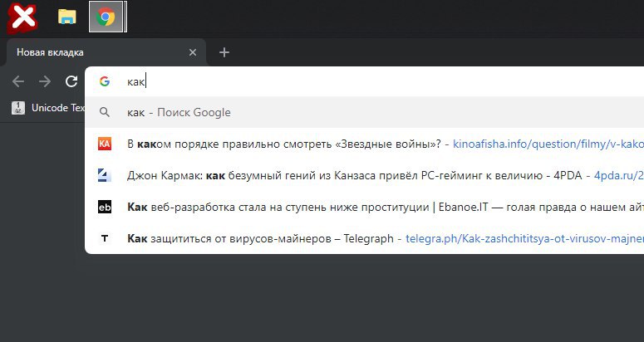This screenshot has height=342, width=644.
Task: Click the Google logo in address bar
Action: [105, 81]
